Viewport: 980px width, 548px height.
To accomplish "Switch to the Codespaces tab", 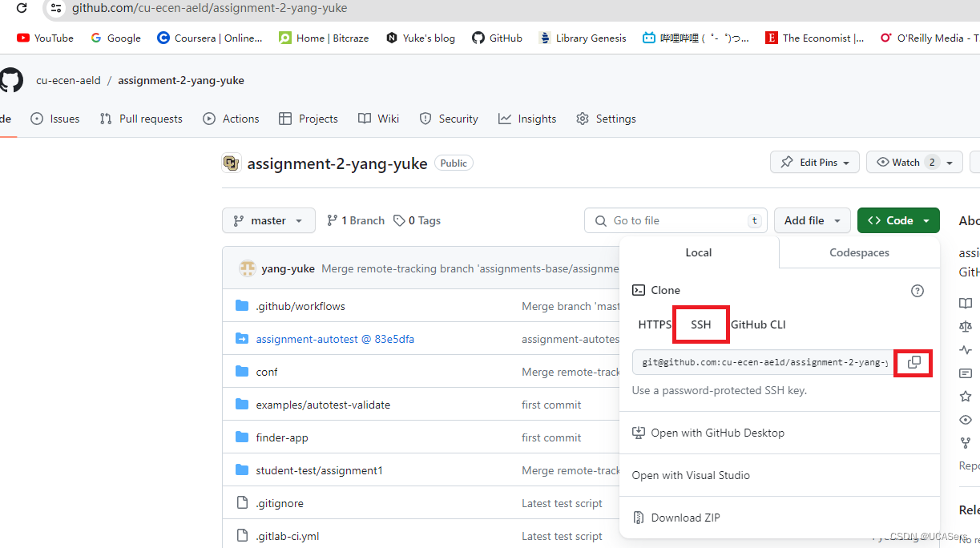I will (858, 252).
